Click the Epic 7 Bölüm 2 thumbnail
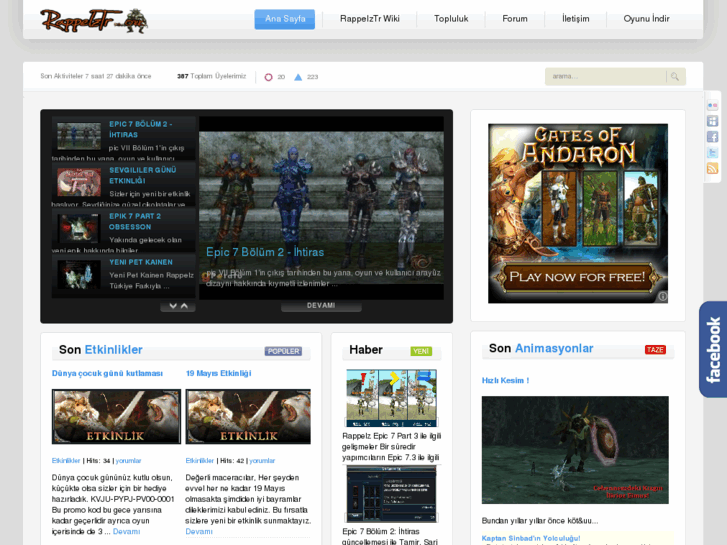This screenshot has height=545, width=727. [79, 136]
